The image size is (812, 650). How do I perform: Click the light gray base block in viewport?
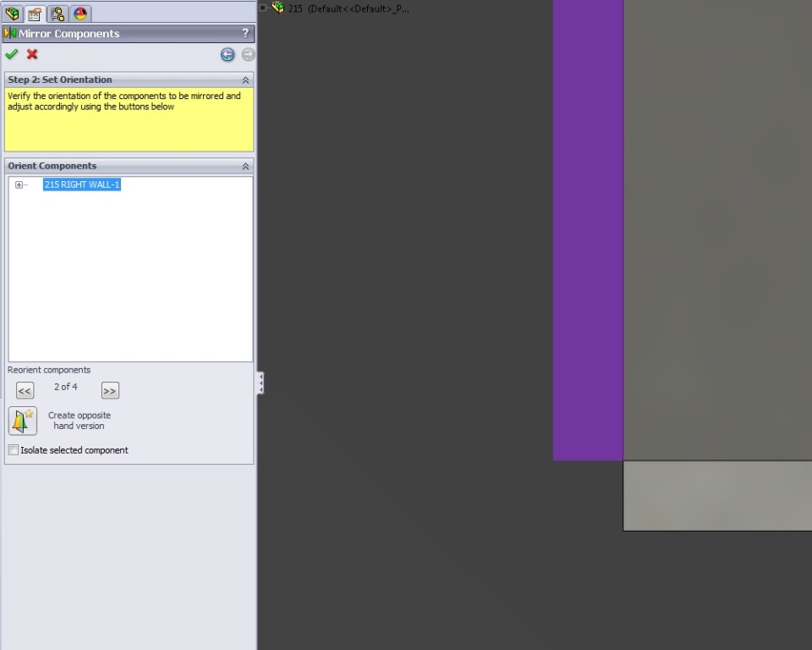(717, 495)
